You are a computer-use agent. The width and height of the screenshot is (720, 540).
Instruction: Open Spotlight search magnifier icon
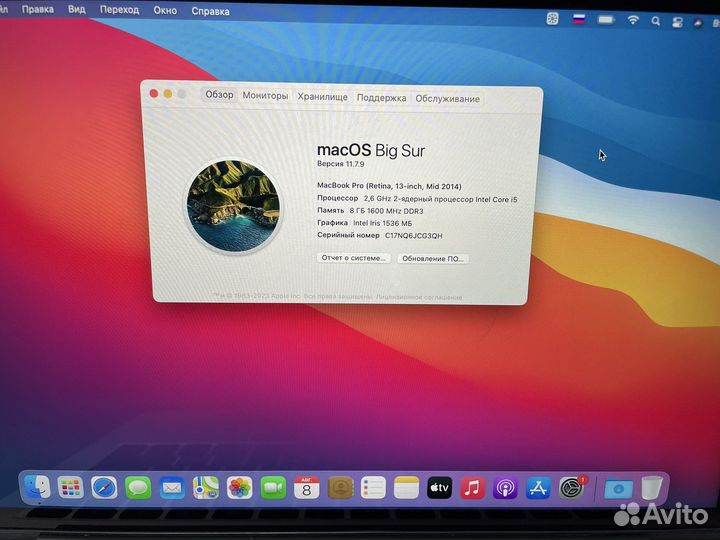point(656,21)
